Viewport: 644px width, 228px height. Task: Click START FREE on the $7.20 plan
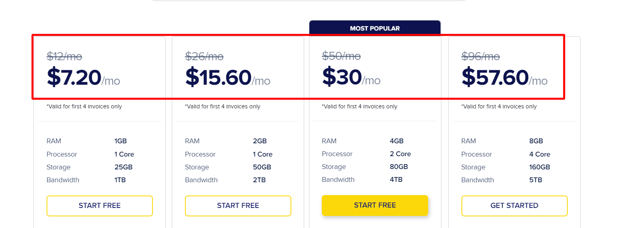[100, 206]
